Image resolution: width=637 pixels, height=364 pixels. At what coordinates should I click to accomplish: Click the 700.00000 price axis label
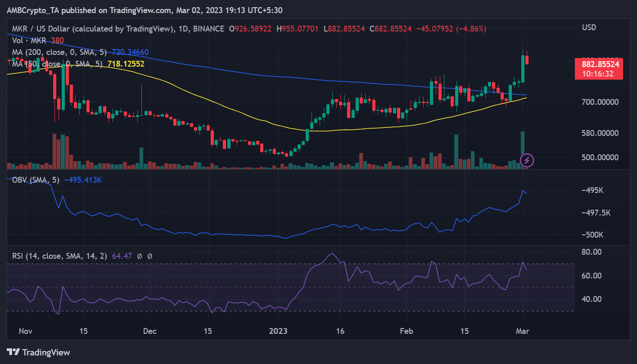pyautogui.click(x=599, y=102)
